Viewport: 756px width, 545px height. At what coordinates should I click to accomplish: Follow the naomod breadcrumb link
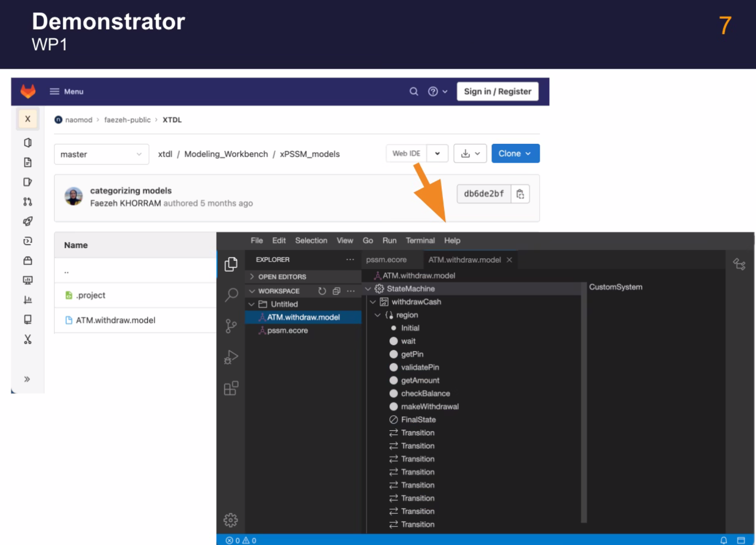(79, 120)
